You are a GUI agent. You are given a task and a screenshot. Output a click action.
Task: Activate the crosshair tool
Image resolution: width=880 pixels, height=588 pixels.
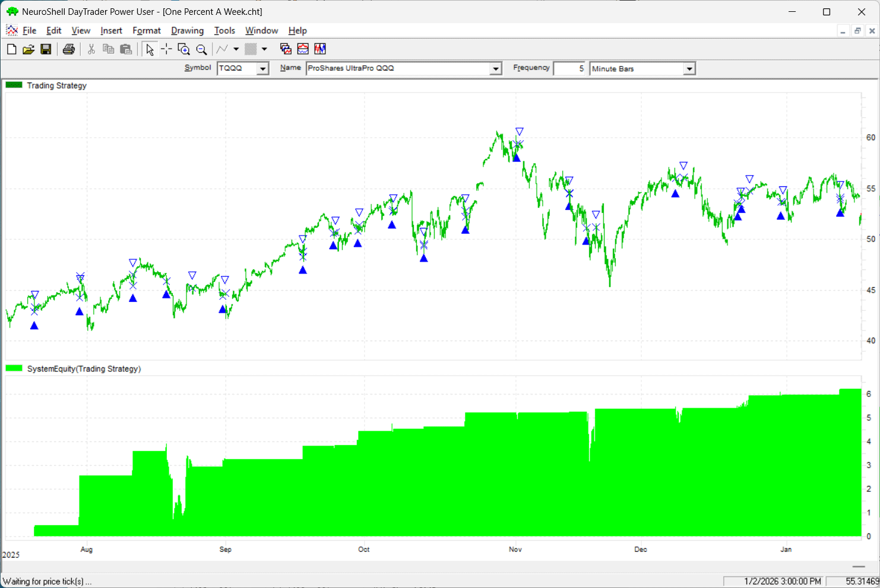[166, 49]
